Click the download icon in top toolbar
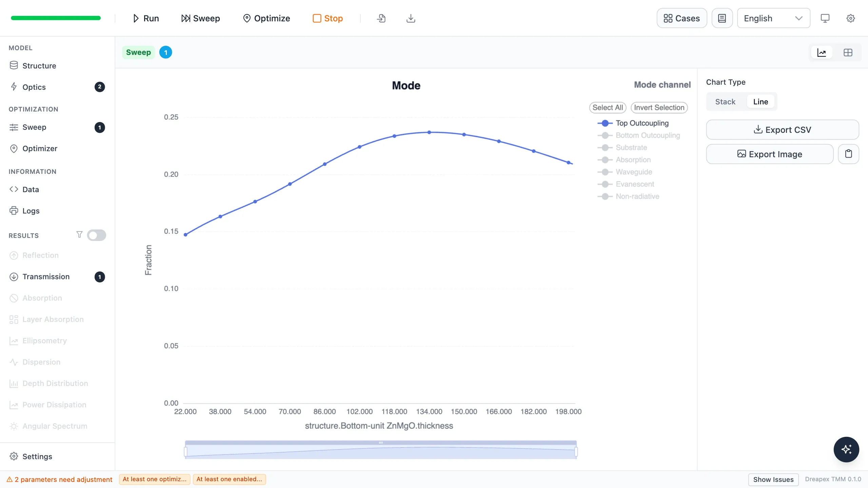The image size is (868, 488). [411, 18]
